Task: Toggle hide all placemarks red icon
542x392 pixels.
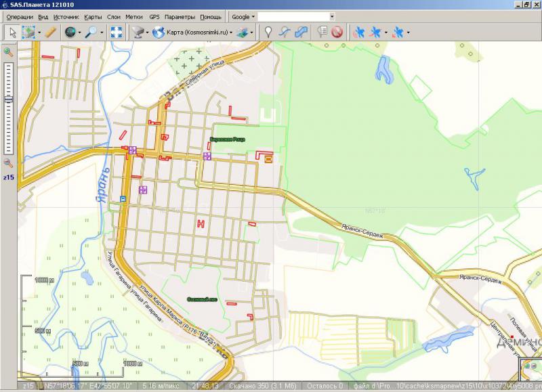Action: [x=337, y=31]
